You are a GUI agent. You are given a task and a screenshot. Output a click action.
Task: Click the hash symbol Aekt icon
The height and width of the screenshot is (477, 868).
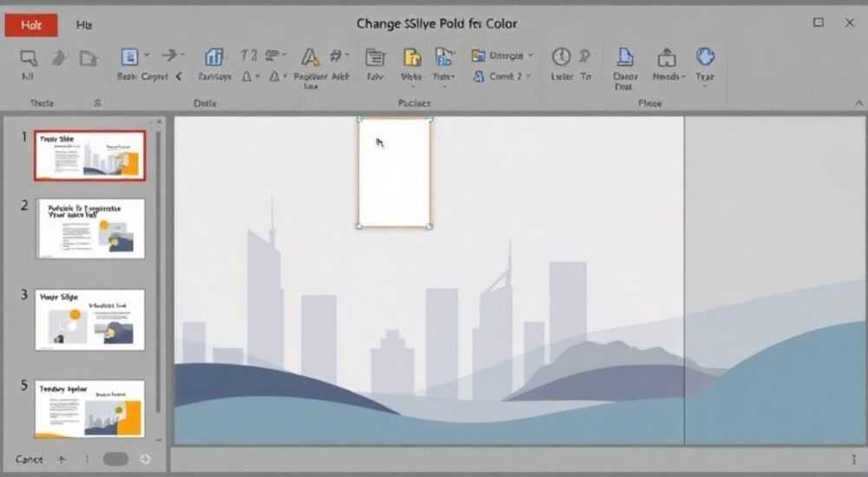click(336, 56)
